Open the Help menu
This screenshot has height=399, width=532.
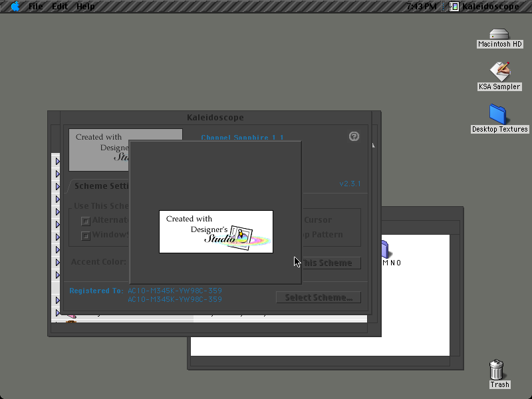pos(86,7)
